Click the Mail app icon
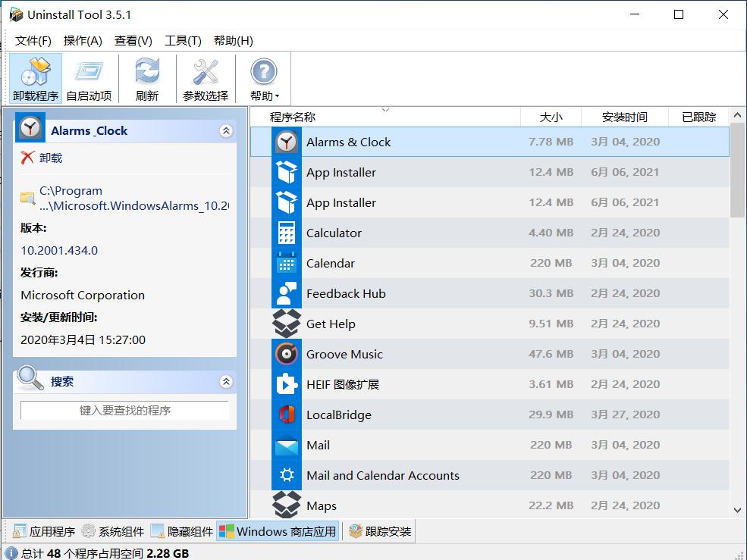Screen dimensions: 747x560 (287, 445)
